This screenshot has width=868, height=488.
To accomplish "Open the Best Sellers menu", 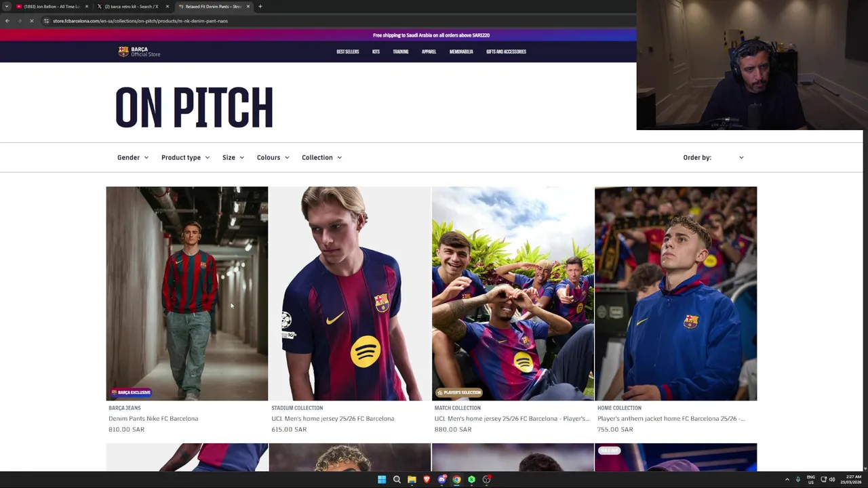I will click(348, 52).
